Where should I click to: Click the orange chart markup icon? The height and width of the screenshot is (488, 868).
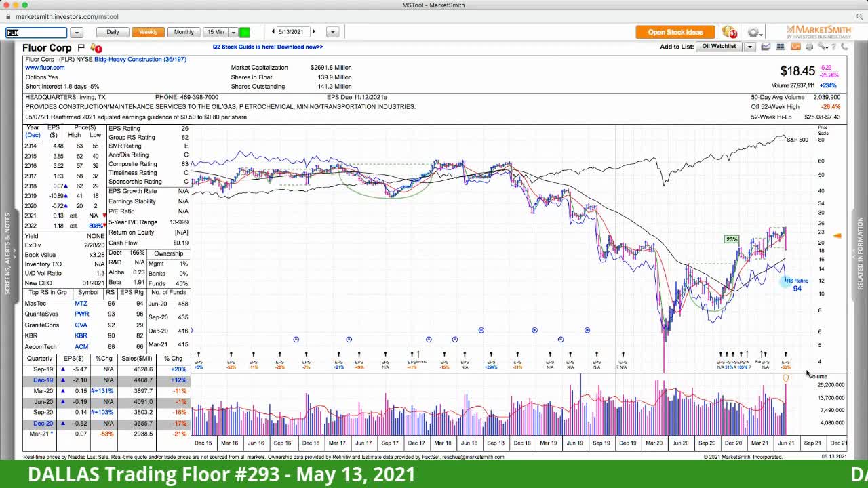pos(795,47)
